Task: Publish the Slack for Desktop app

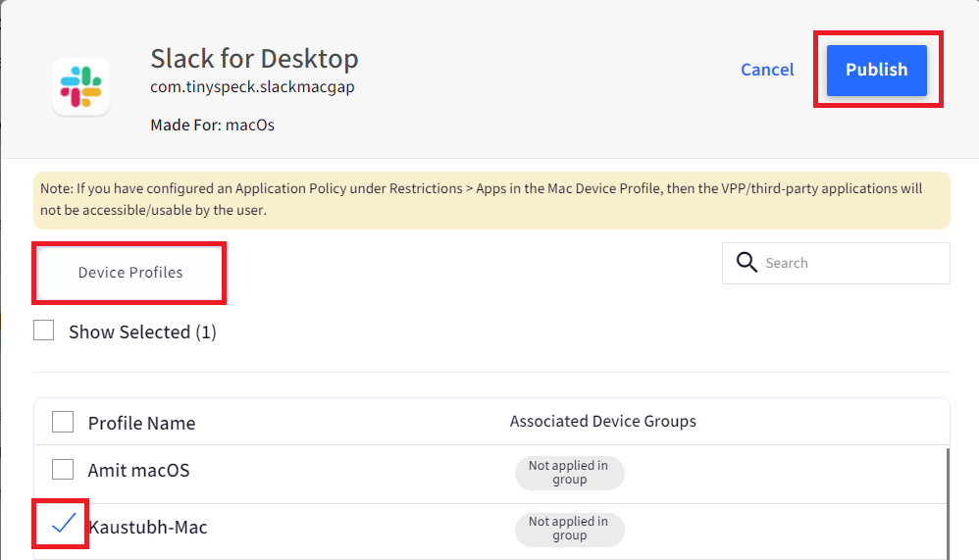Action: coord(877,70)
